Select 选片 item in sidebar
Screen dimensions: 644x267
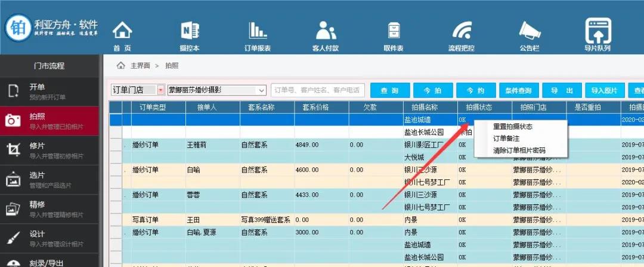click(49, 179)
